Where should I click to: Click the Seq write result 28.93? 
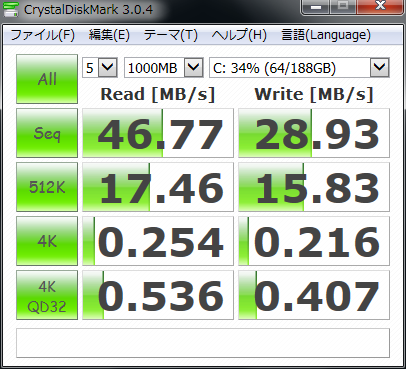coord(314,133)
